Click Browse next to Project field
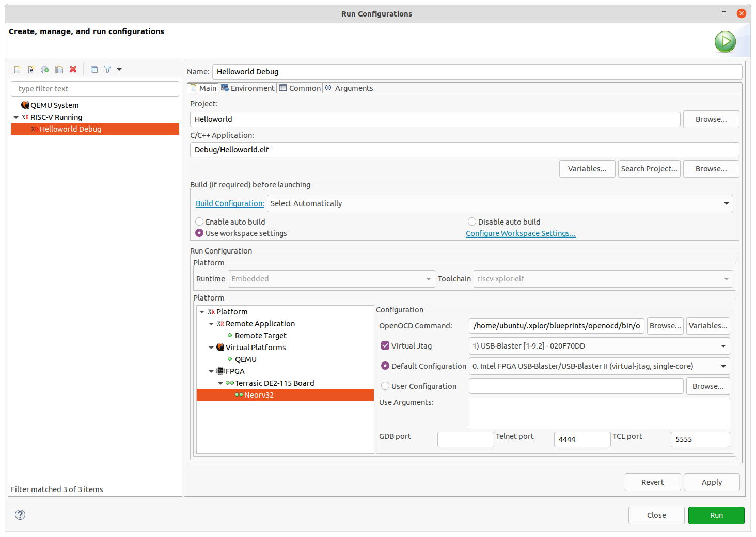 [x=711, y=119]
